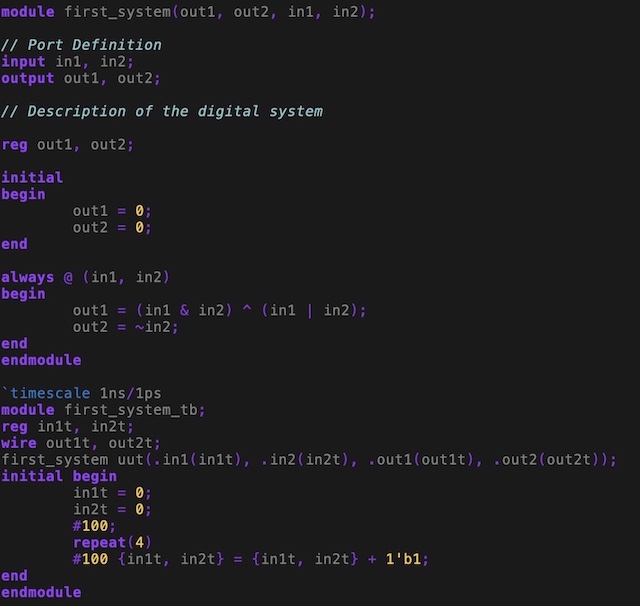Place cursor on '// Port Definition' comment
Viewport: 640px width, 606px height.
tap(81, 45)
